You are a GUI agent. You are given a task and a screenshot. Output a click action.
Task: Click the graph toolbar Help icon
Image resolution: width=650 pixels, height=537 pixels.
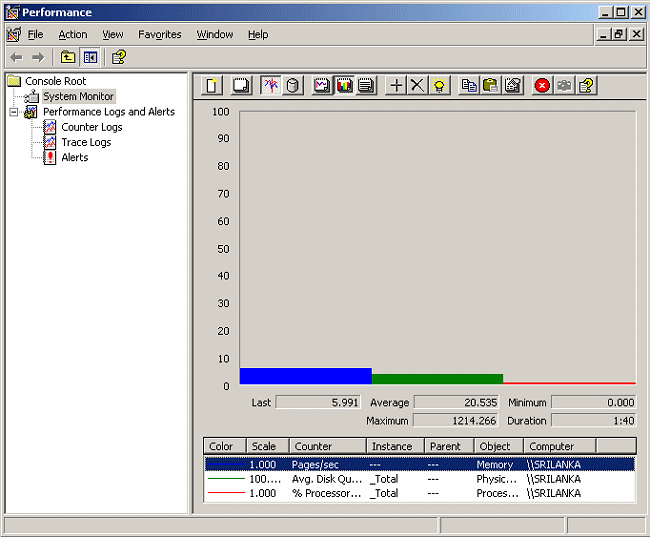pos(586,85)
